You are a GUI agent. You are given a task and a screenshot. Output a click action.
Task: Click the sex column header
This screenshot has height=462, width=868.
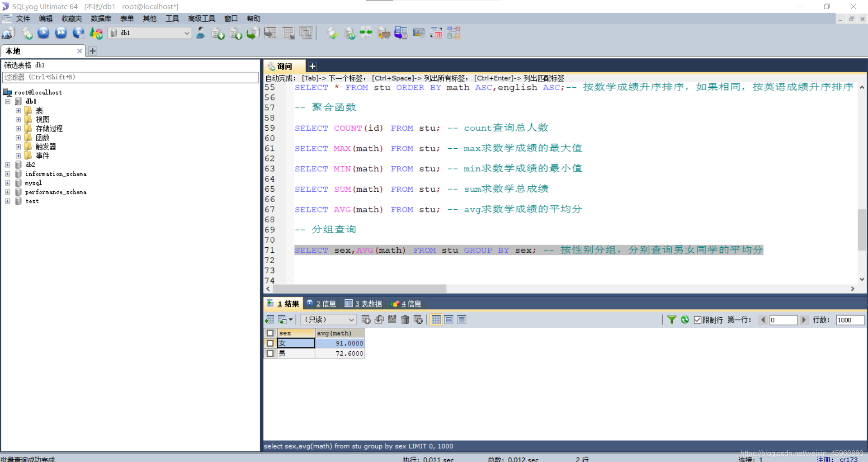[296, 333]
